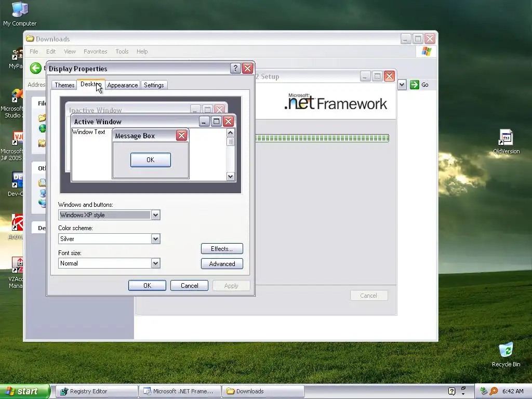Expand the Color scheme dropdown
Image resolution: width=532 pixels, height=399 pixels.
(155, 239)
